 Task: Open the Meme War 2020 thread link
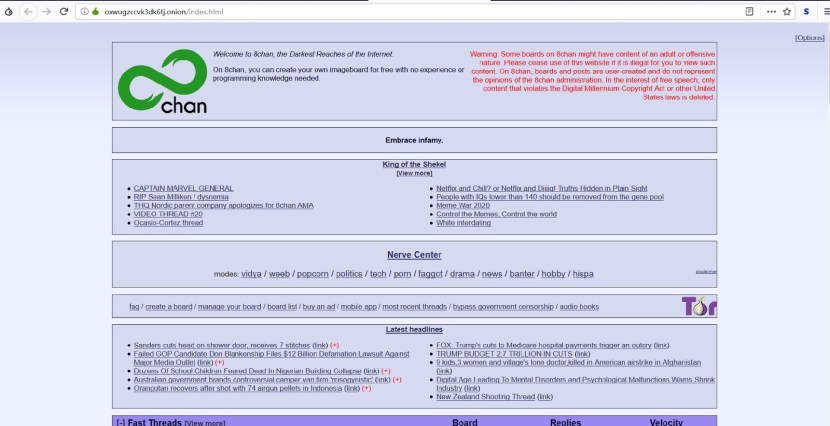click(464, 205)
